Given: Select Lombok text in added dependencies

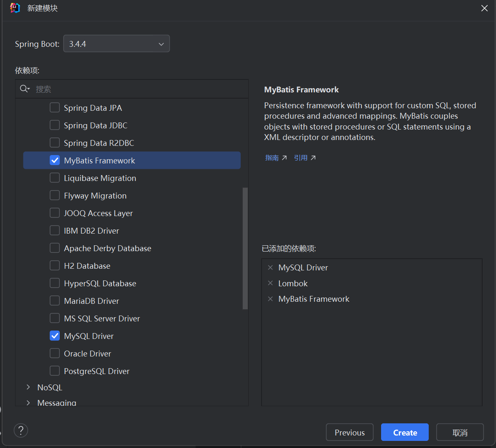Looking at the screenshot, I should tap(293, 283).
